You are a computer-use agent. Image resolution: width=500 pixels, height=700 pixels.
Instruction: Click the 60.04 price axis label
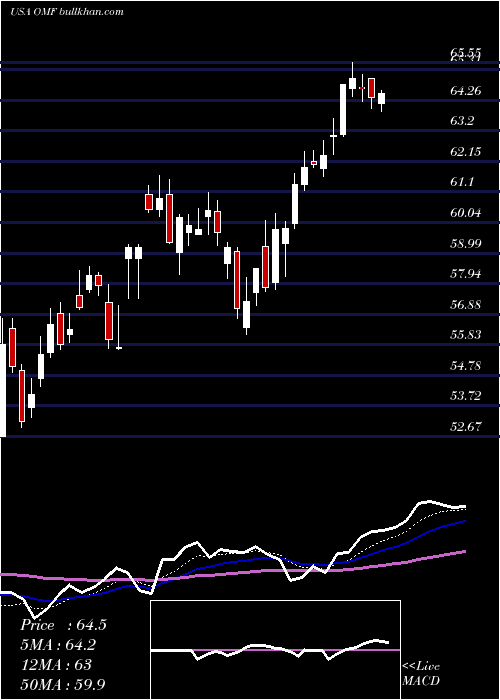466,213
